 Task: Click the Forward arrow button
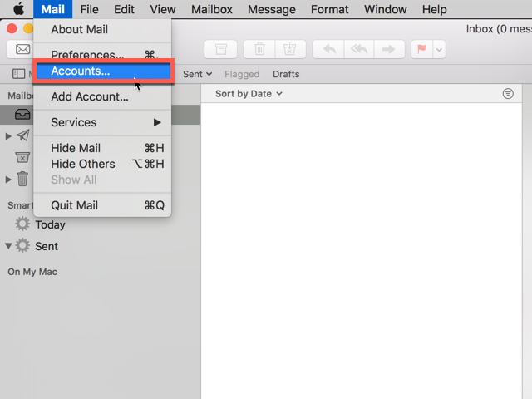pos(388,50)
